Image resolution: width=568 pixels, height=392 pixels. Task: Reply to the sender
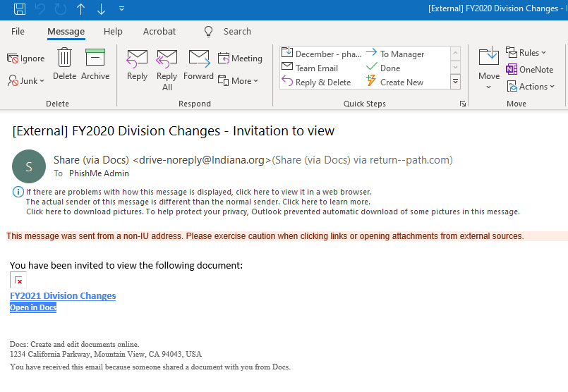pyautogui.click(x=138, y=65)
